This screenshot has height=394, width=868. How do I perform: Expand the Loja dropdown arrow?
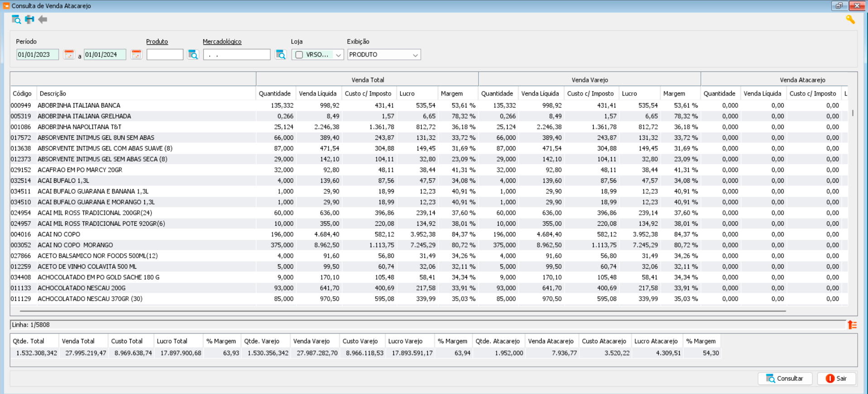point(339,55)
